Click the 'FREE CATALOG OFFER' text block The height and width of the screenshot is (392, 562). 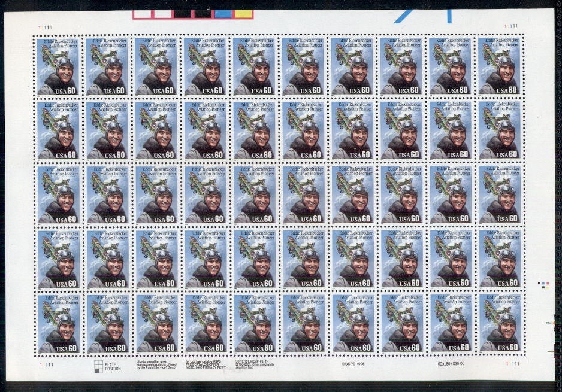click(x=206, y=365)
